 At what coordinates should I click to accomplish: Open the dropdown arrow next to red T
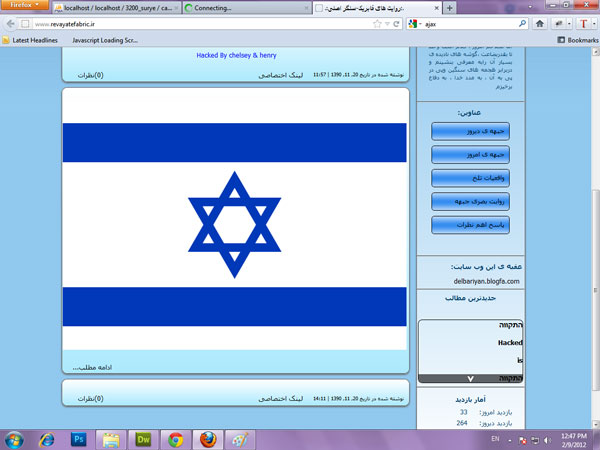pyautogui.click(x=594, y=24)
